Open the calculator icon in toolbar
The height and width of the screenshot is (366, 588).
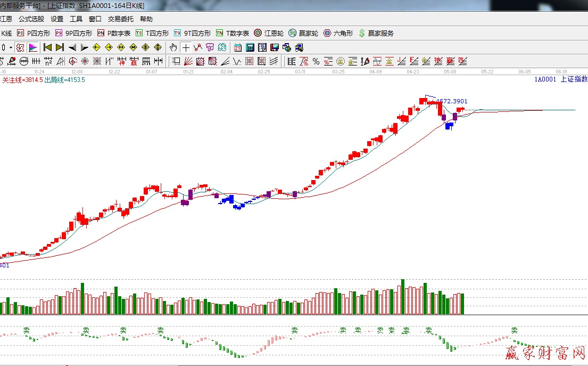pos(249,47)
